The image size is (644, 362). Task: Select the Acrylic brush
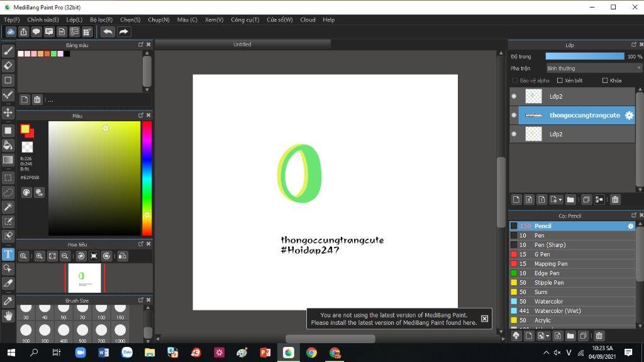572,321
